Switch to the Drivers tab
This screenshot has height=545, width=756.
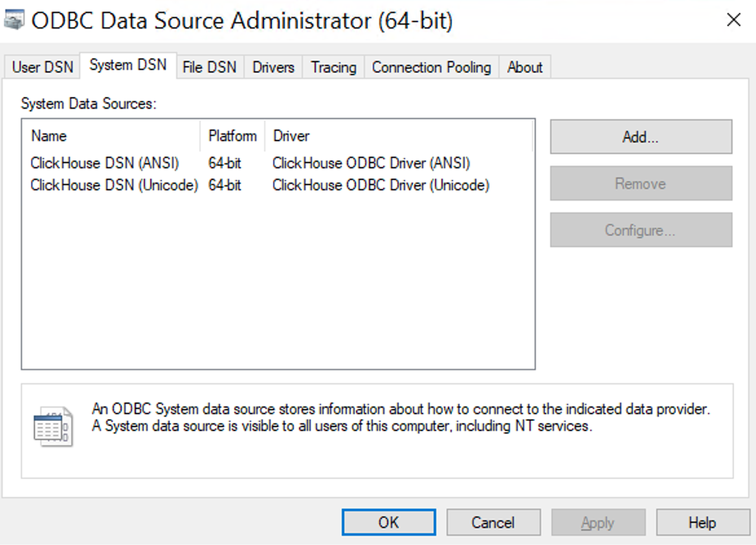[272, 67]
